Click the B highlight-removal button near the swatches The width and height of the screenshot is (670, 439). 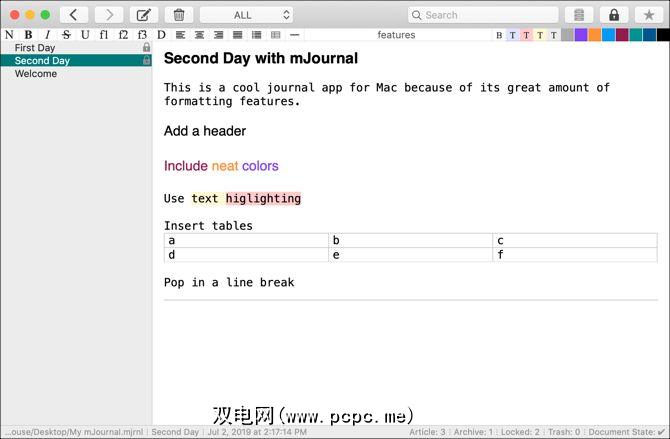tap(499, 35)
